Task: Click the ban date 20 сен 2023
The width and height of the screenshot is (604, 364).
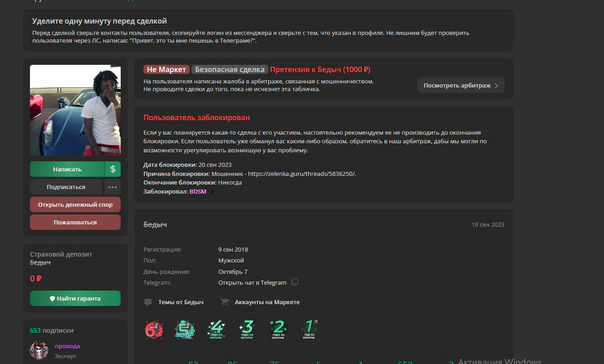Action: (215, 165)
